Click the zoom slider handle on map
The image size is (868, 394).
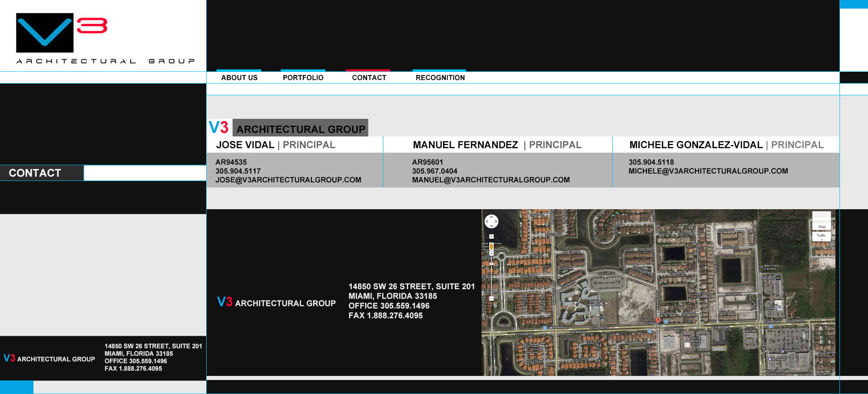click(491, 264)
